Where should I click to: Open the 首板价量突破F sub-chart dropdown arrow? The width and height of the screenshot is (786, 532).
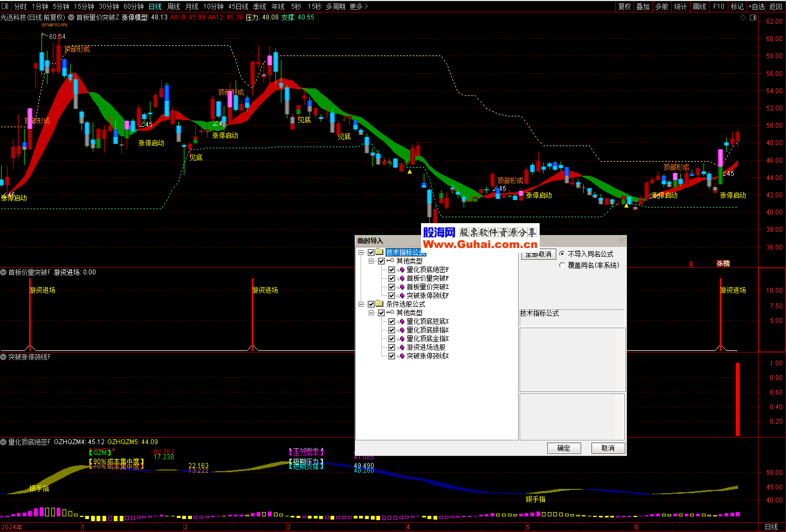tap(3, 272)
